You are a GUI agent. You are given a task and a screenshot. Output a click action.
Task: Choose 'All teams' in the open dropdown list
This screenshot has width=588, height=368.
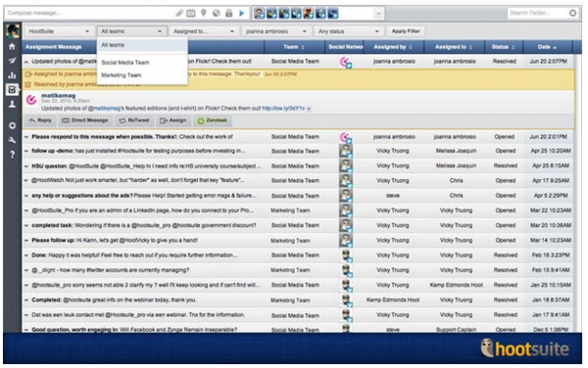142,45
